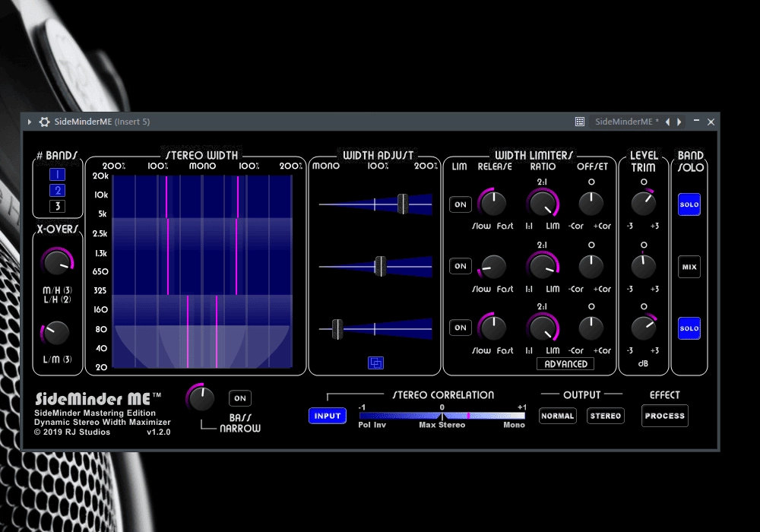
Task: Select next preset arrow
Action: [x=679, y=122]
